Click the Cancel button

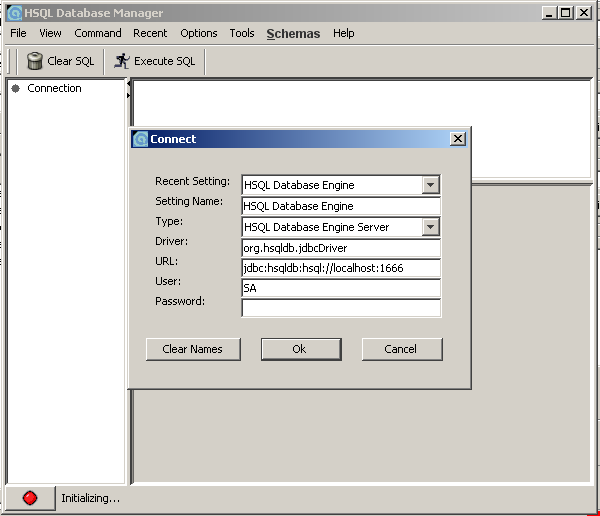point(402,349)
